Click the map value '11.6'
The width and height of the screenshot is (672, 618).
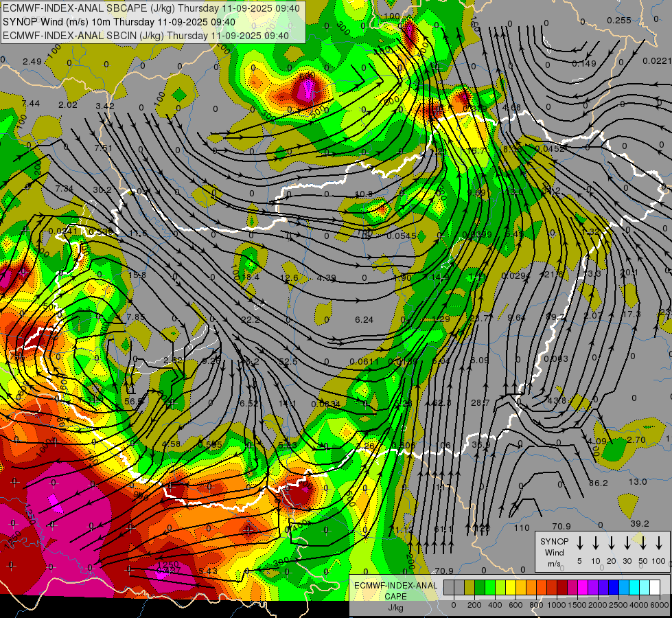pos(138,233)
